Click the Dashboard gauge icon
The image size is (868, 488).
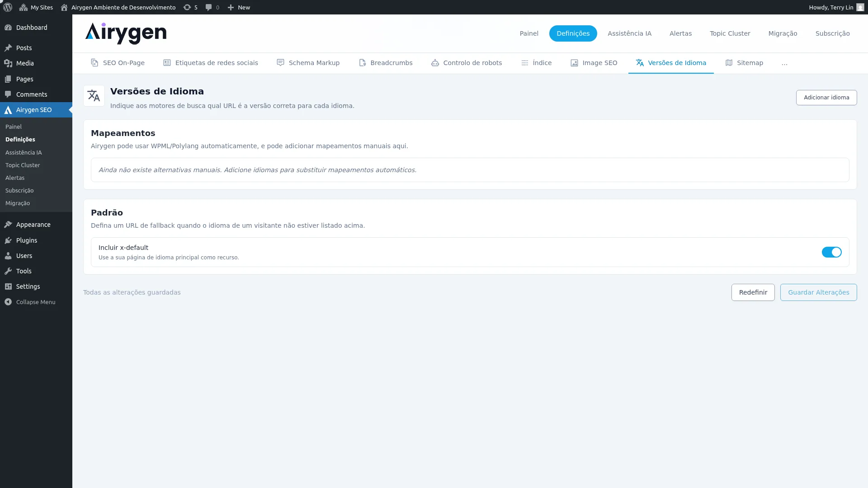click(8, 28)
